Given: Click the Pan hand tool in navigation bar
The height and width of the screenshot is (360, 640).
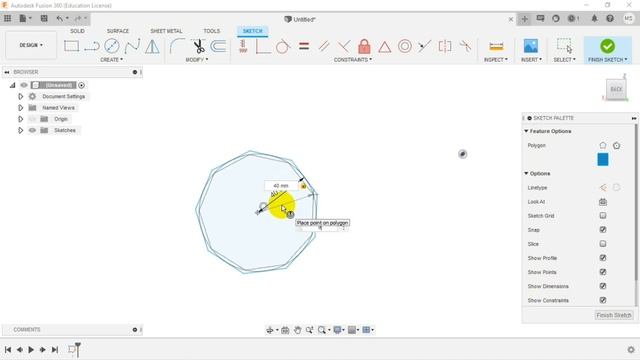Looking at the screenshot, I should 298,330.
